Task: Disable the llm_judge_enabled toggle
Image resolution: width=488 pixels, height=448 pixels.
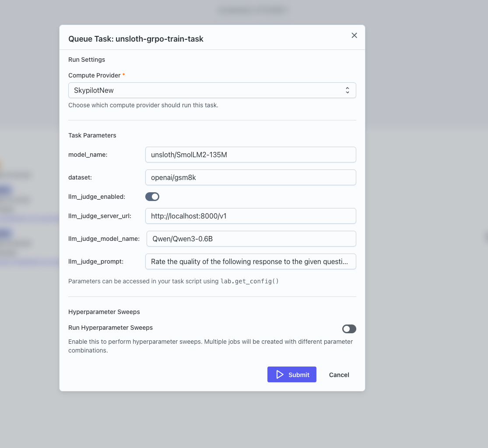Action: pyautogui.click(x=152, y=197)
